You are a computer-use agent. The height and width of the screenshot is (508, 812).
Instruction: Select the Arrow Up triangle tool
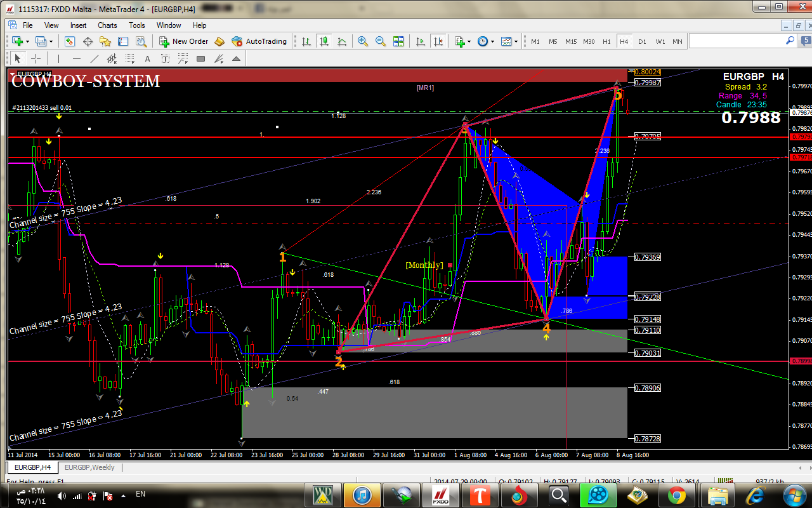coord(237,58)
